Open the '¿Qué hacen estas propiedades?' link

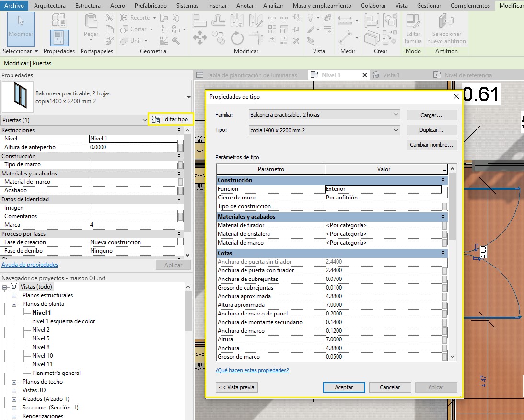(252, 370)
